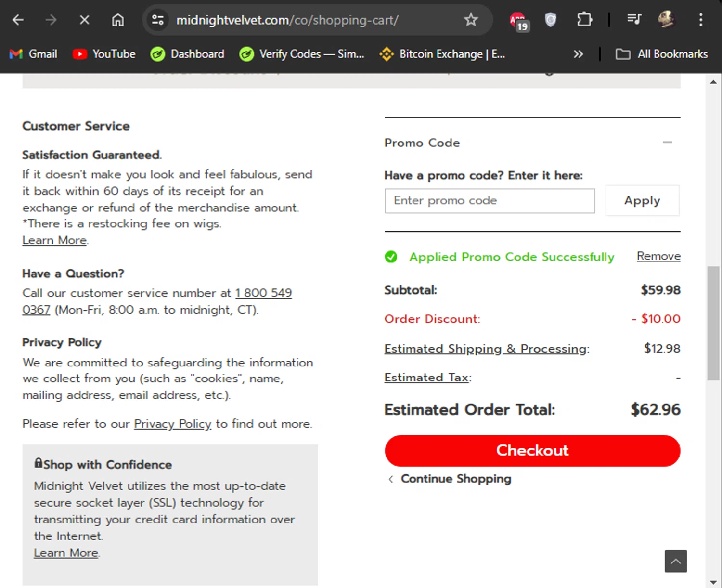Image resolution: width=722 pixels, height=588 pixels.
Task: Collapse the Promo Code section
Action: pos(667,143)
